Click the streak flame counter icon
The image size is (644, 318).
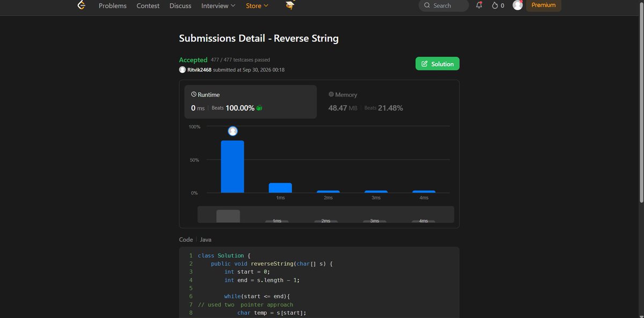pyautogui.click(x=495, y=5)
